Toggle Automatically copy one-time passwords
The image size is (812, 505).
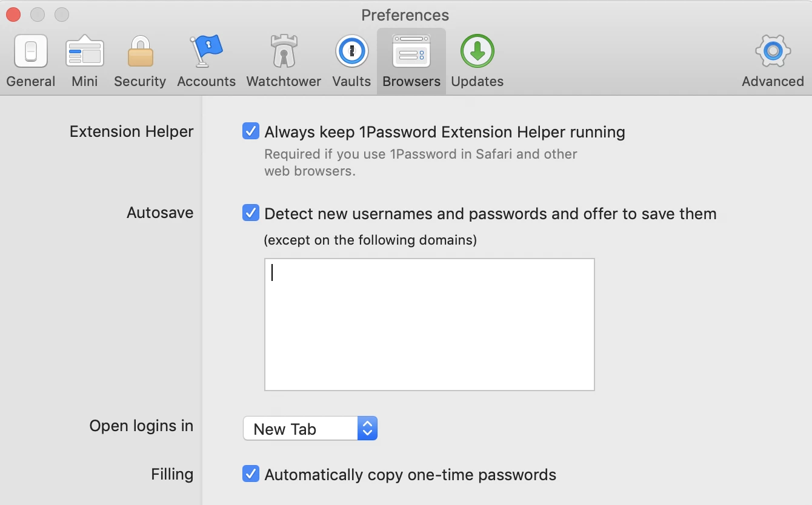251,474
